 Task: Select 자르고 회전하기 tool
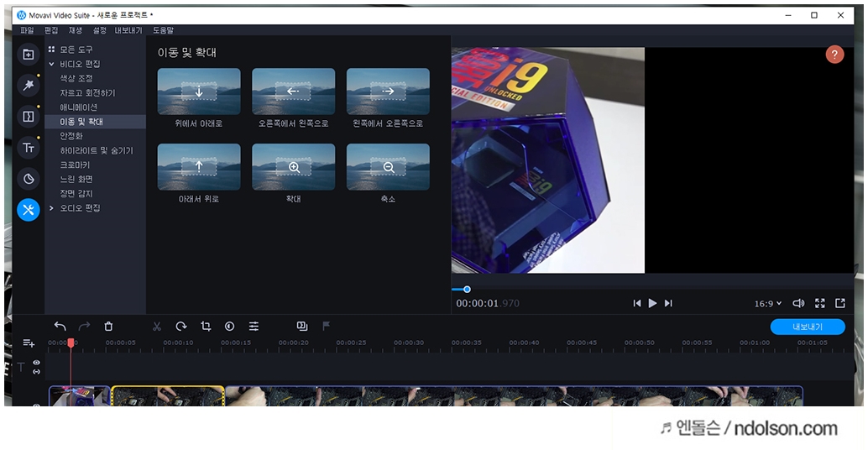click(x=87, y=93)
